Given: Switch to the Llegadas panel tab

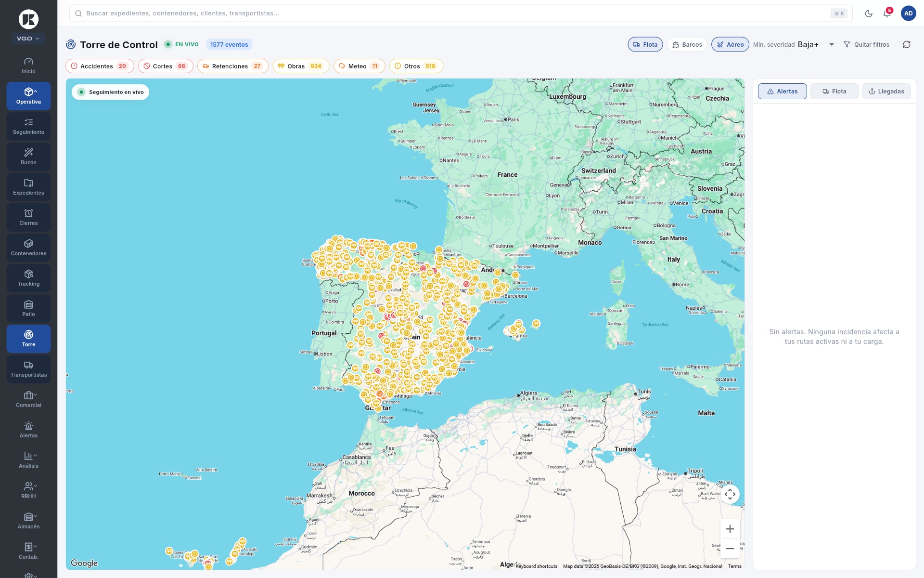Looking at the screenshot, I should click(x=886, y=91).
